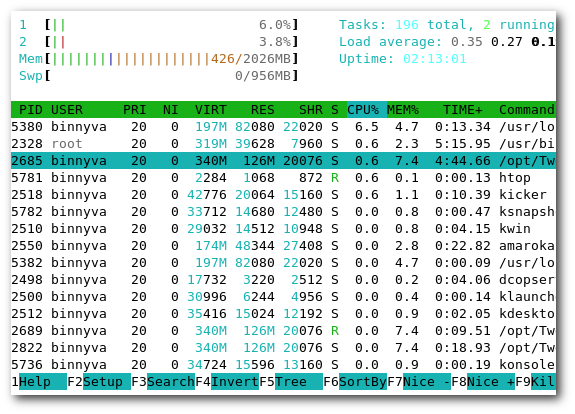575x414 pixels.
Task: Sort by the MEM% column header
Action: (403, 110)
